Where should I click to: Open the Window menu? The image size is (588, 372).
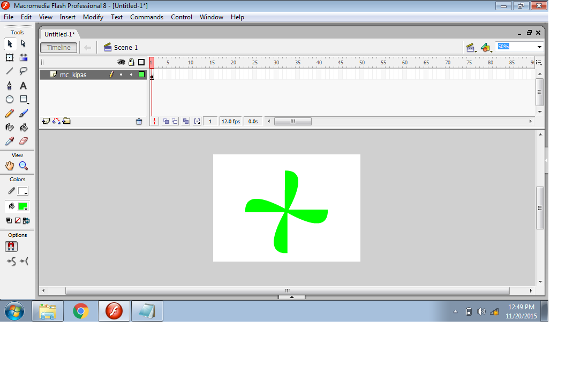pos(212,17)
